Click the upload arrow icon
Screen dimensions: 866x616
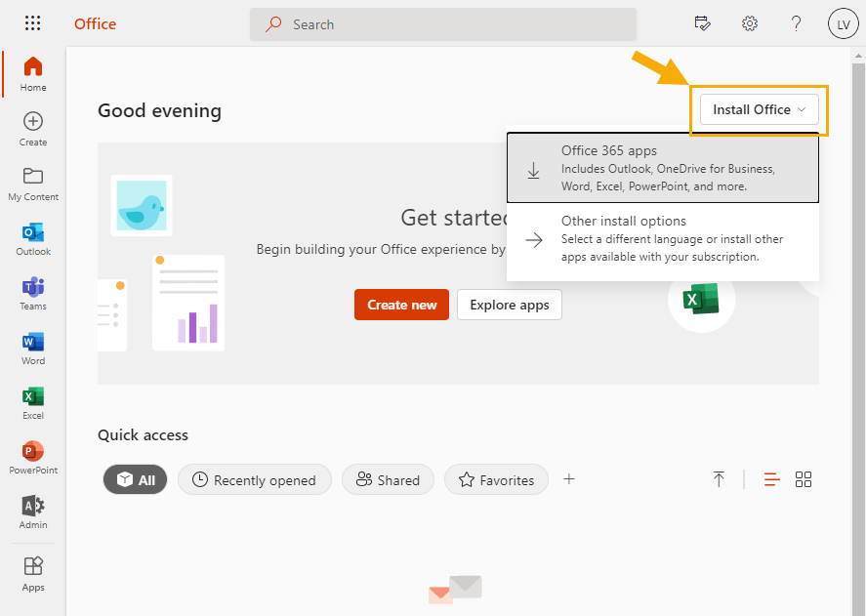pos(719,479)
